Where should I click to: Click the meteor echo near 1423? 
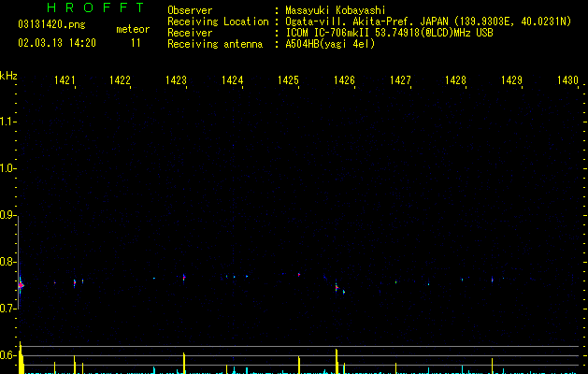184,278
